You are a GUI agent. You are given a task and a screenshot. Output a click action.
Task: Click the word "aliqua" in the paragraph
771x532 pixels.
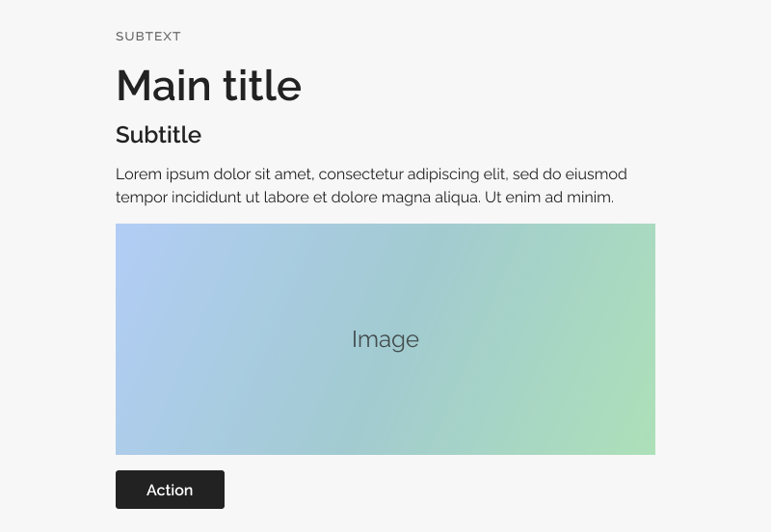click(x=456, y=198)
